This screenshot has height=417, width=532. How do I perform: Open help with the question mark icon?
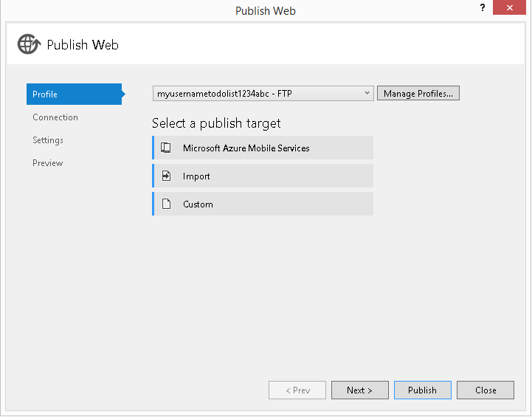[x=483, y=7]
